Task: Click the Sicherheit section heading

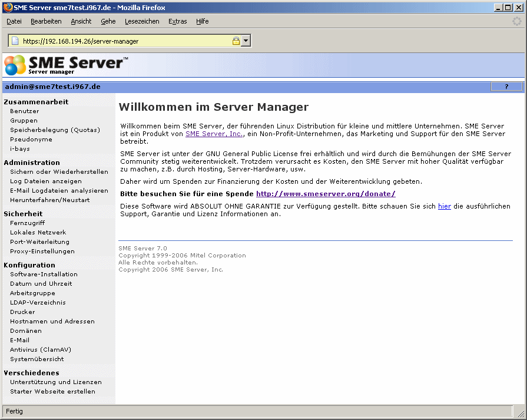Action: [23, 214]
